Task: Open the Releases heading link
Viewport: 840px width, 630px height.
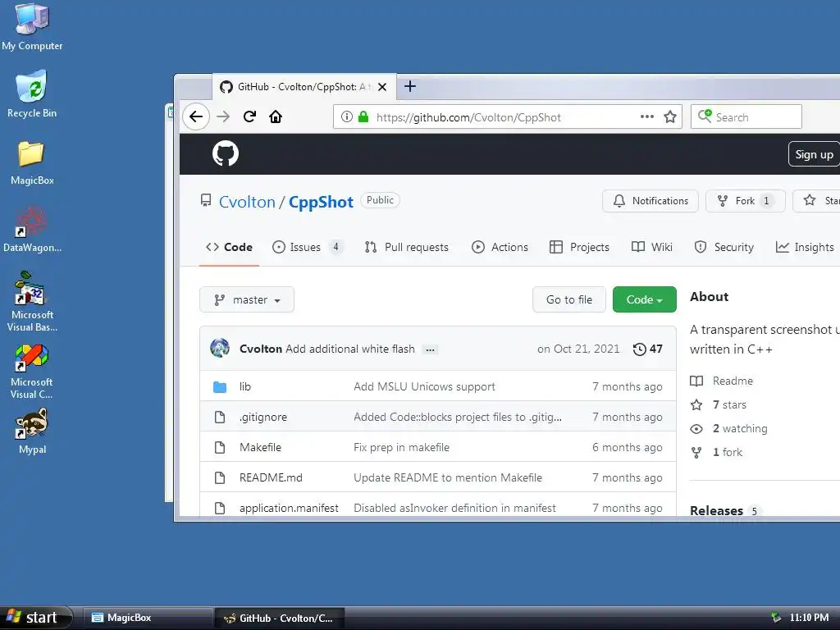Action: click(716, 510)
